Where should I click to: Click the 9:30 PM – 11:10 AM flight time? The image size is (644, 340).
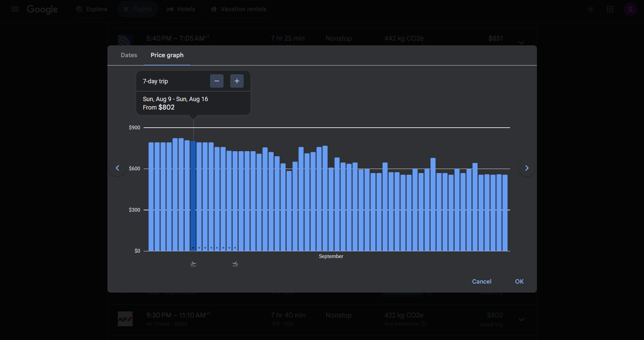point(178,315)
